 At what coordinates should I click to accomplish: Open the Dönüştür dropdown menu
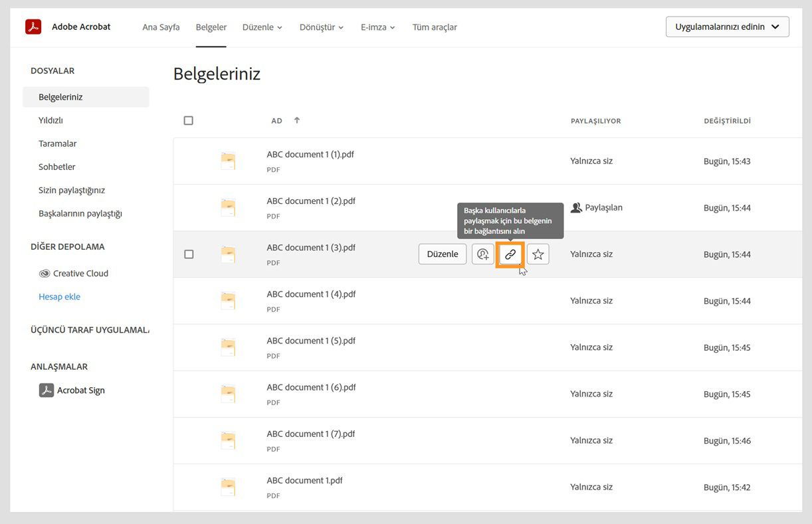pyautogui.click(x=322, y=27)
